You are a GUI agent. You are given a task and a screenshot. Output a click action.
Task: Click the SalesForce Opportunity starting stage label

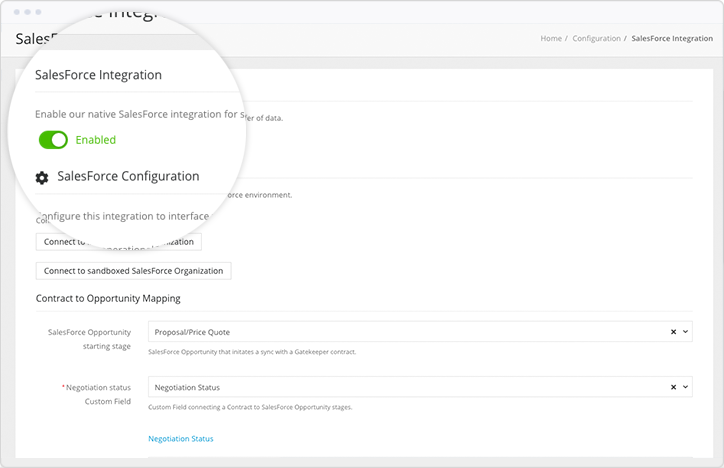pyautogui.click(x=89, y=339)
